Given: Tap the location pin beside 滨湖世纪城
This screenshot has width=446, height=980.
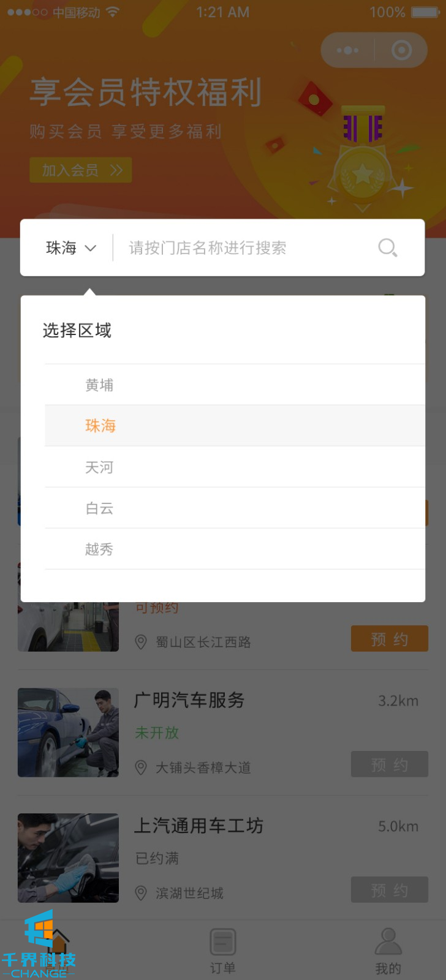Looking at the screenshot, I should coord(141,893).
